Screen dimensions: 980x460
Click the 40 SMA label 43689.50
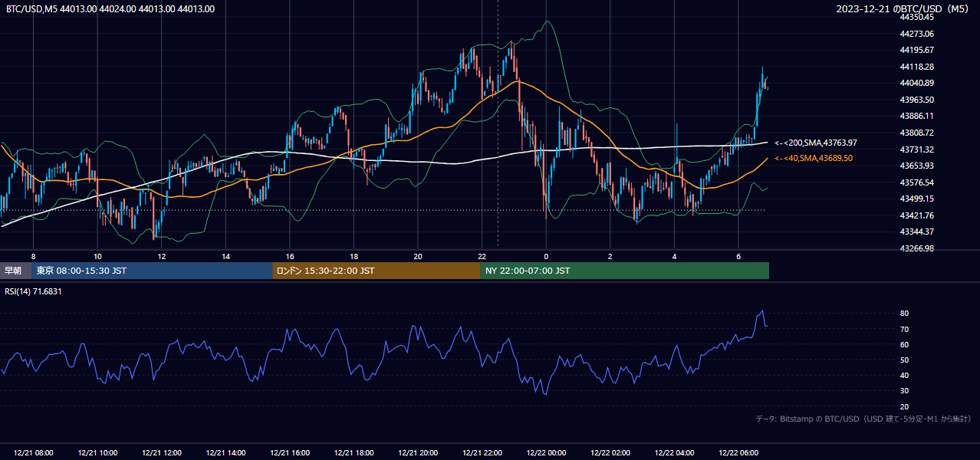814,158
